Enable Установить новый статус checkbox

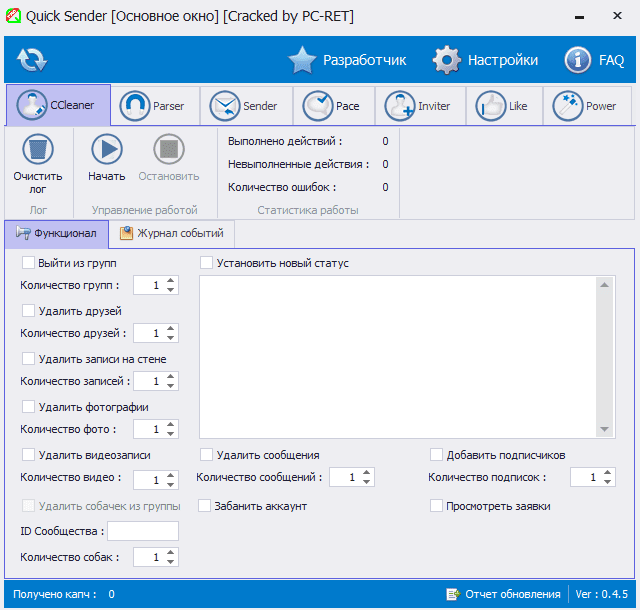[206, 263]
